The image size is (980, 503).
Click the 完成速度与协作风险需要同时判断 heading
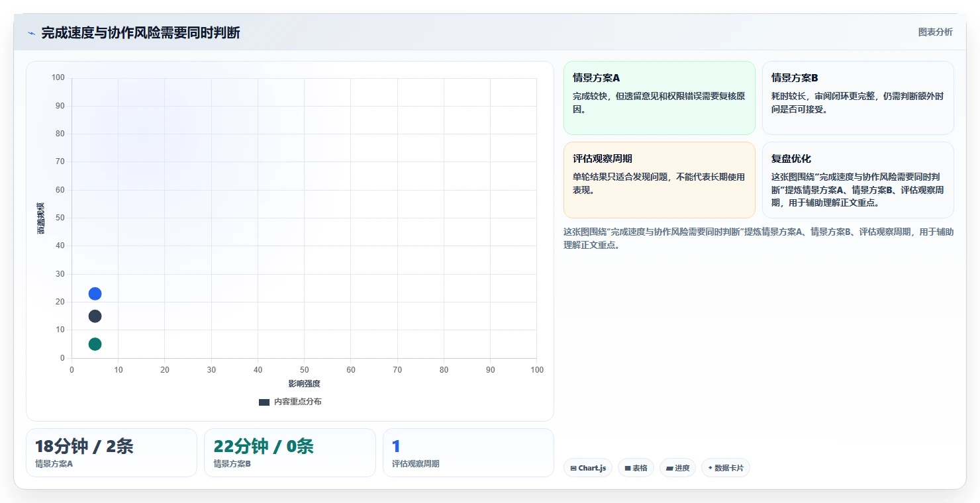tap(140, 33)
